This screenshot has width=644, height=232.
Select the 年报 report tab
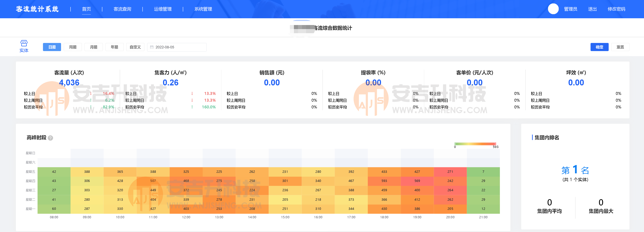114,47
